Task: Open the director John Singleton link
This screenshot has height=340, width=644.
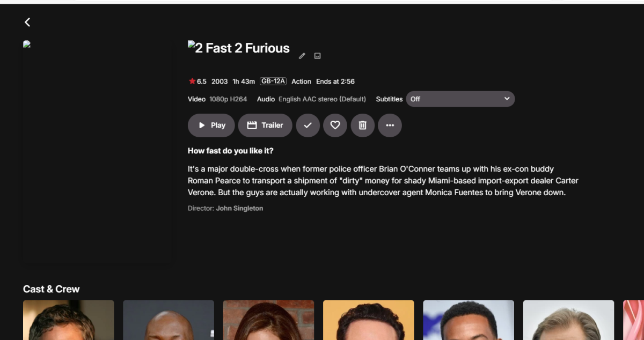Action: pyautogui.click(x=239, y=208)
